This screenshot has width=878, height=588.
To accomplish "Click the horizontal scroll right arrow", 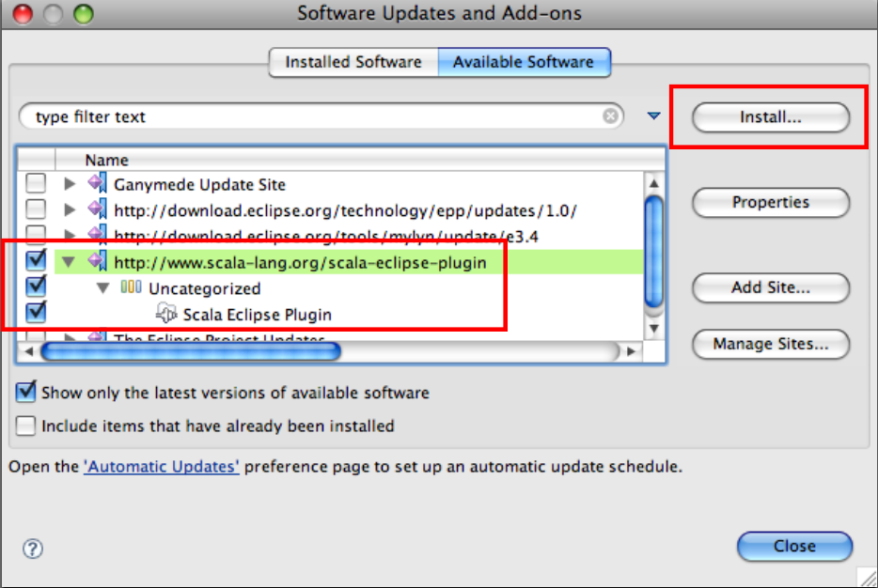I will [632, 351].
